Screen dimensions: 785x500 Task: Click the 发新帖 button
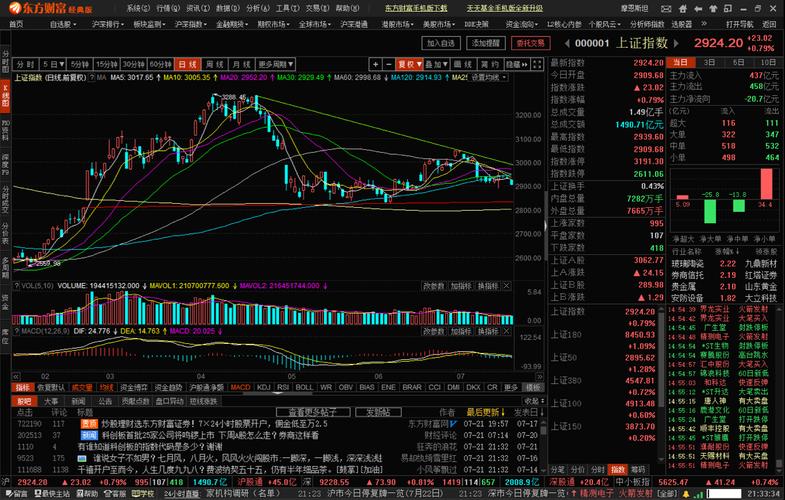378,412
